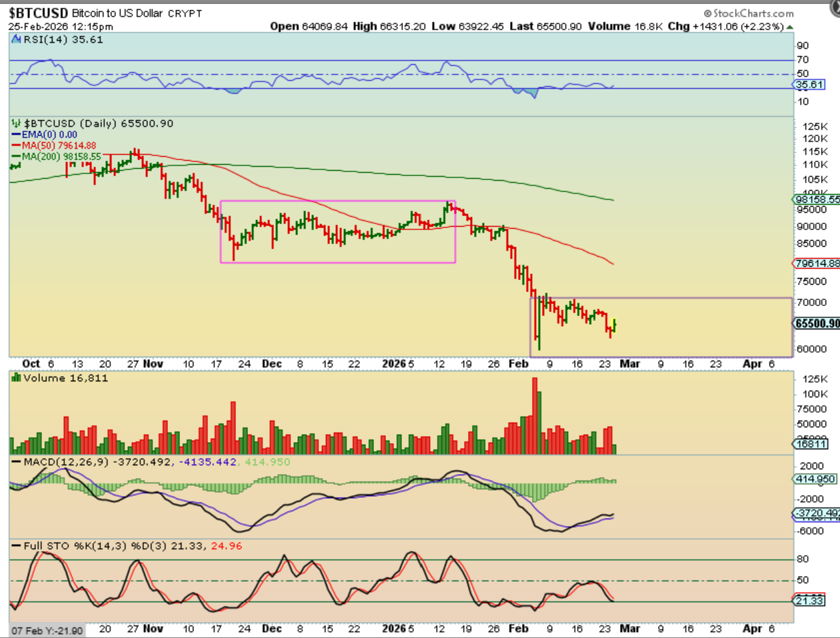Click the Full STO legend line marker

pyautogui.click(x=17, y=546)
